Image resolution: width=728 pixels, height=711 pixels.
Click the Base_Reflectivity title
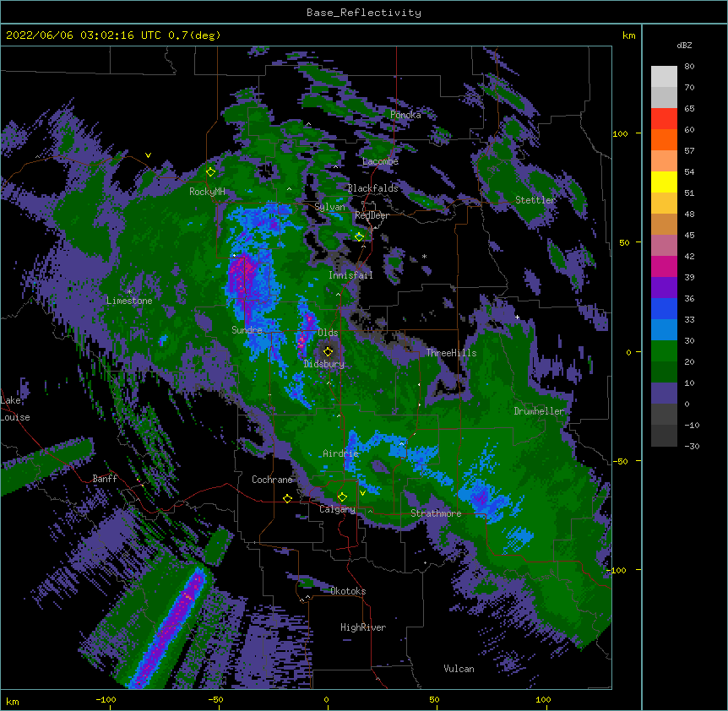364,13
